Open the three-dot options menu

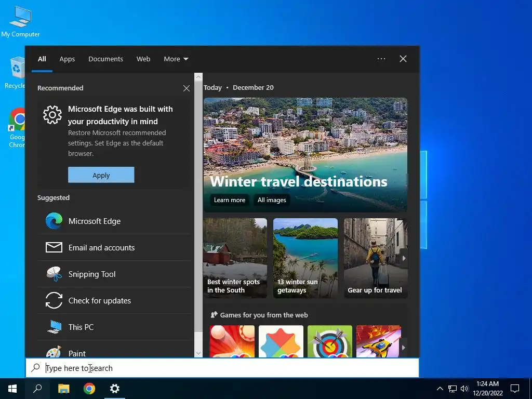381,59
